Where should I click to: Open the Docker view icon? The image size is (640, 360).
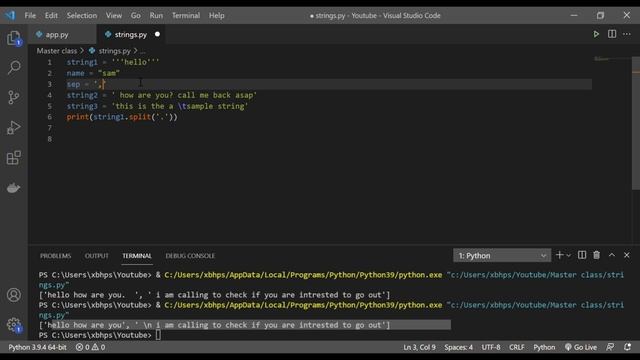coord(14,188)
